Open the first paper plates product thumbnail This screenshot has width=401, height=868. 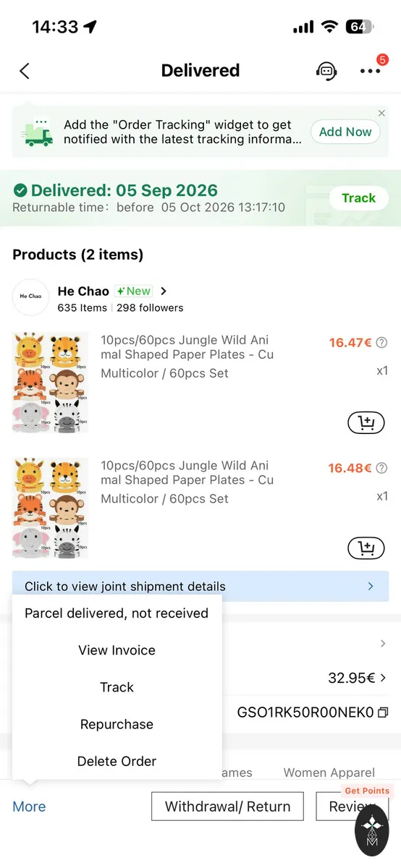click(51, 382)
